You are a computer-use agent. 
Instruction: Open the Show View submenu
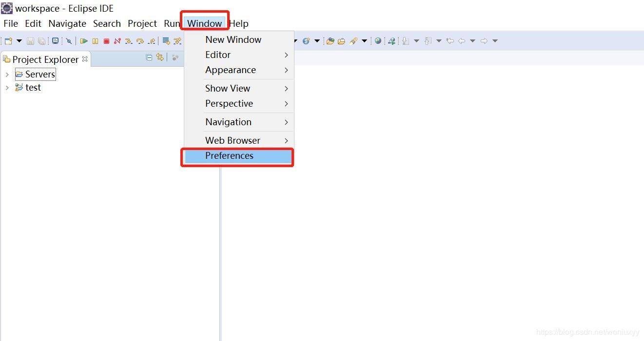click(x=239, y=89)
